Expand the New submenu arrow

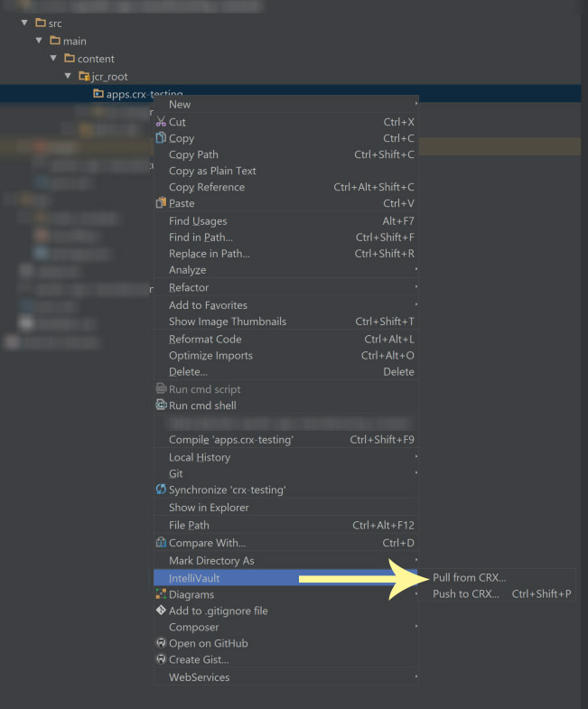(x=415, y=104)
